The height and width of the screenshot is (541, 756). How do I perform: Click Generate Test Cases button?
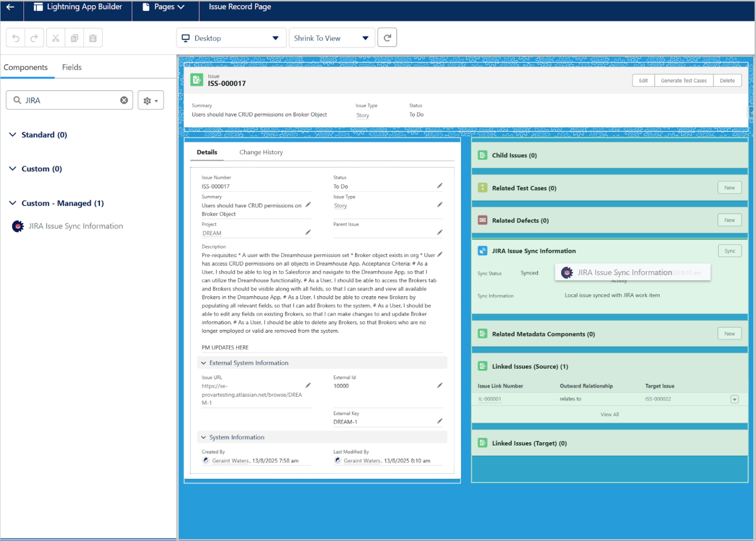(684, 80)
